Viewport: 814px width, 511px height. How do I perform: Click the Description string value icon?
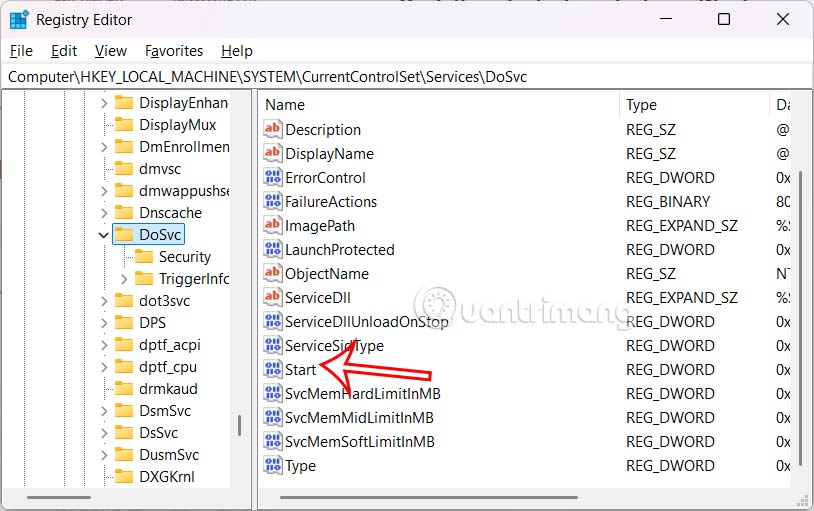click(x=273, y=129)
